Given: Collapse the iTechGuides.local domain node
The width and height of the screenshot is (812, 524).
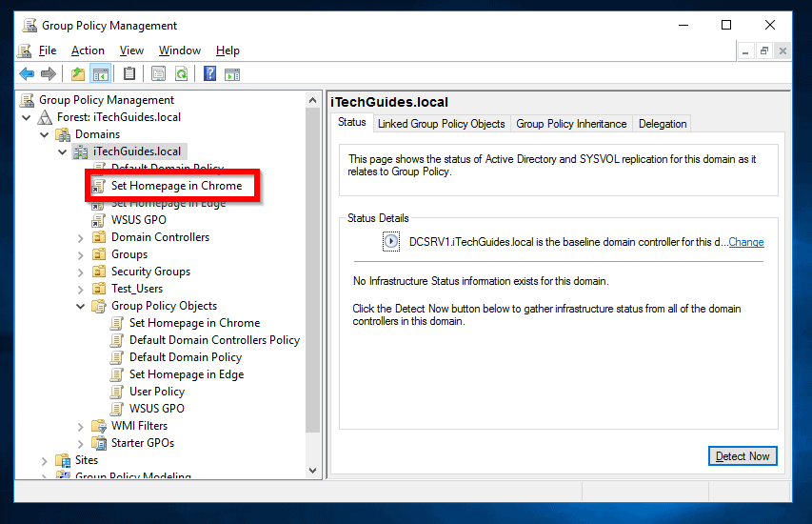Looking at the screenshot, I should 62,151.
